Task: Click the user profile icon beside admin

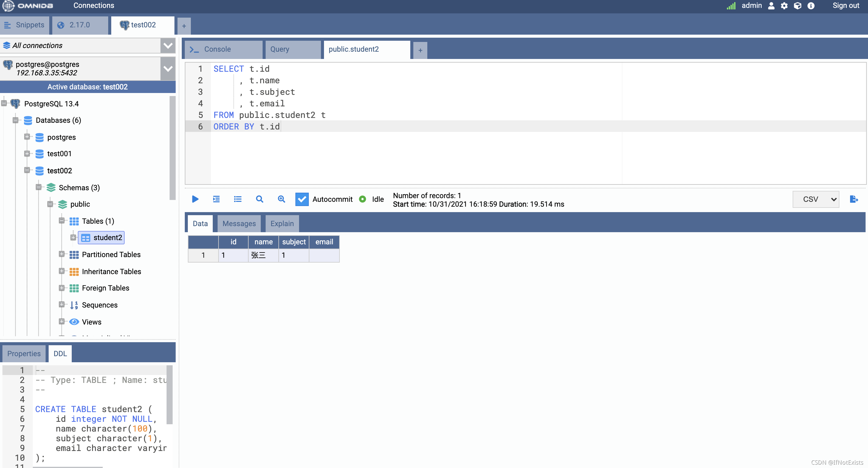Action: click(x=771, y=6)
